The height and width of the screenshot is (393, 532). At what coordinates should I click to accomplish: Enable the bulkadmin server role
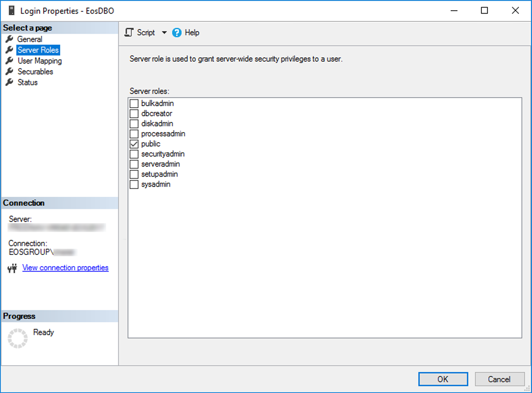(x=134, y=103)
